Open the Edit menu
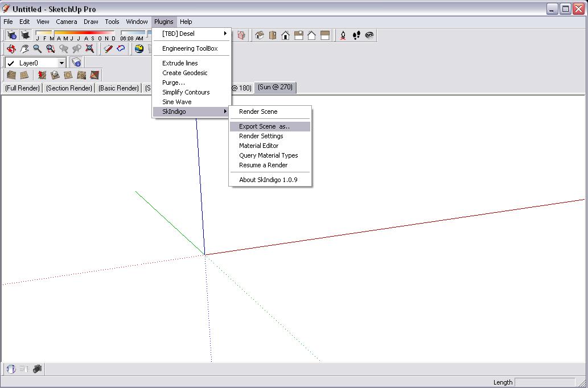This screenshot has height=388, width=588. pos(24,22)
